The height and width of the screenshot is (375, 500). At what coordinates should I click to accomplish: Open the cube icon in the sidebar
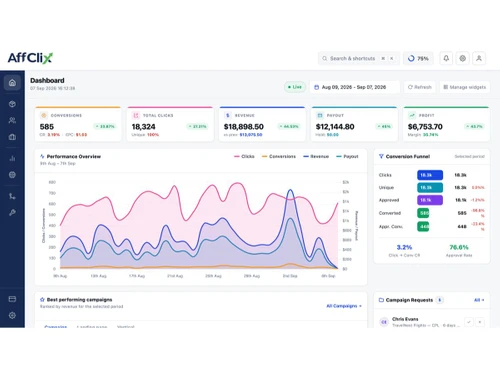click(12, 104)
